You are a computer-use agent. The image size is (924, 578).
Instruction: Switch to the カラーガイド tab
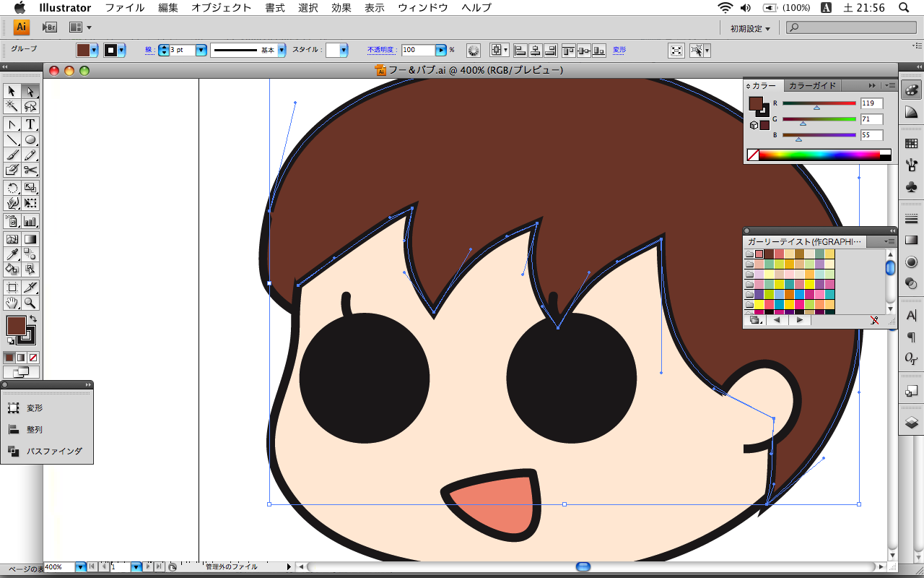[812, 85]
